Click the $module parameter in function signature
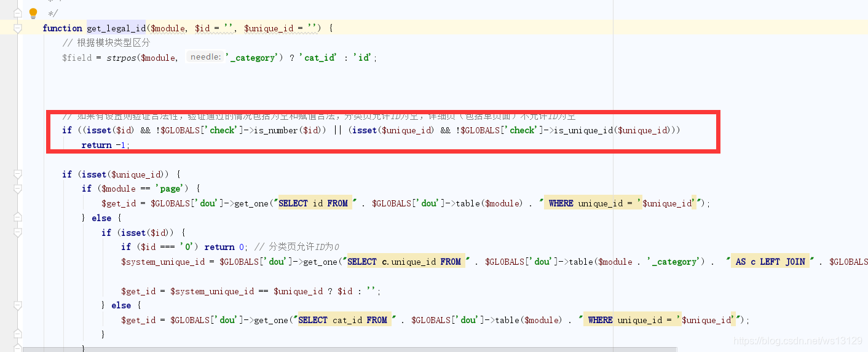The image size is (868, 352). (x=168, y=28)
